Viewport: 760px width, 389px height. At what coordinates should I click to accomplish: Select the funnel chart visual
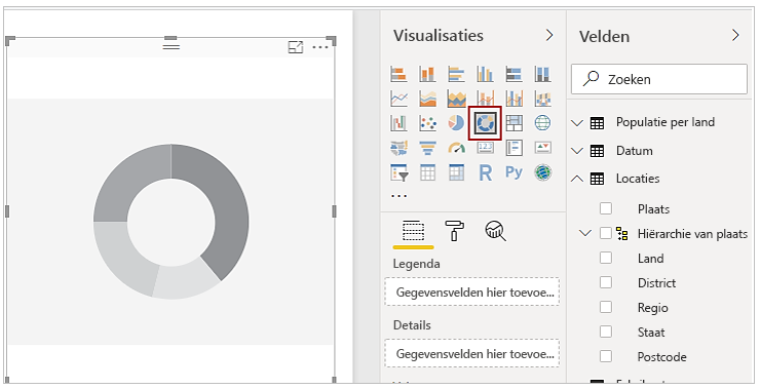pos(428,148)
